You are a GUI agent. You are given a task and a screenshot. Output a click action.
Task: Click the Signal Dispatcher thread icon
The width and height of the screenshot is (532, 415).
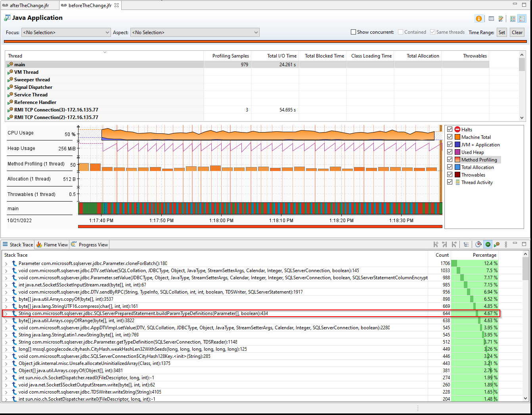coord(10,87)
